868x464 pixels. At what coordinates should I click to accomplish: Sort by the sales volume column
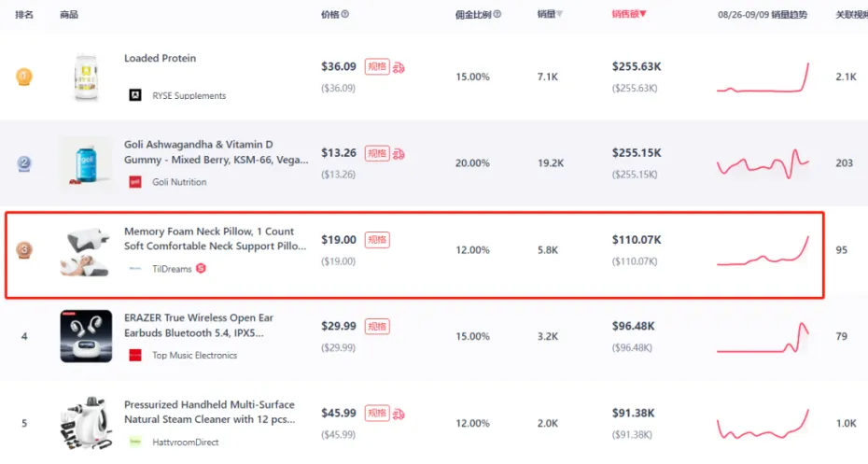(x=550, y=15)
